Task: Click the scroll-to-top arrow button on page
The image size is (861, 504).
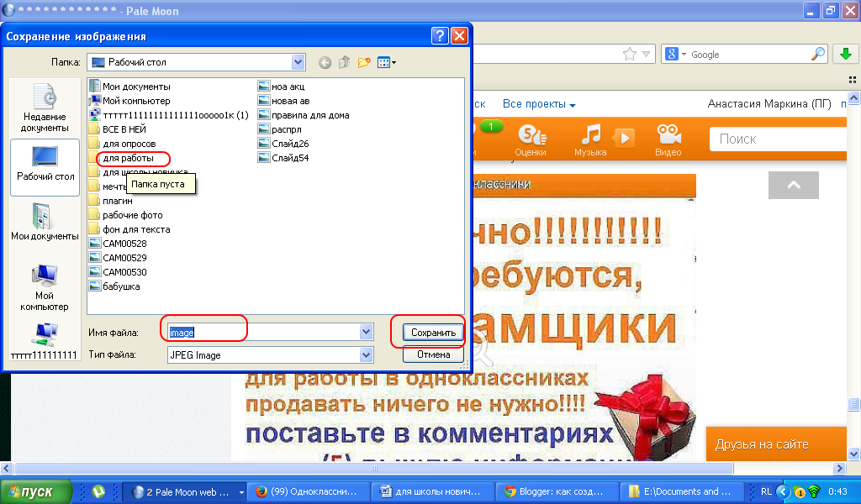Action: point(794,185)
